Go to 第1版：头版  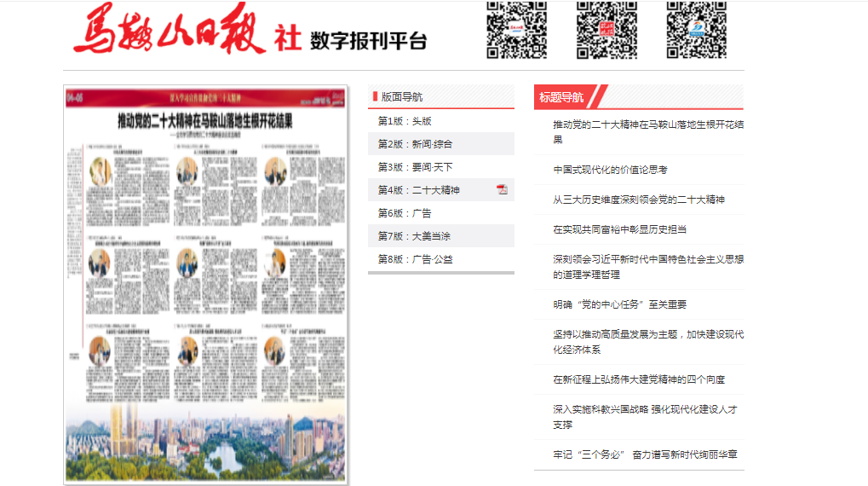coord(405,121)
